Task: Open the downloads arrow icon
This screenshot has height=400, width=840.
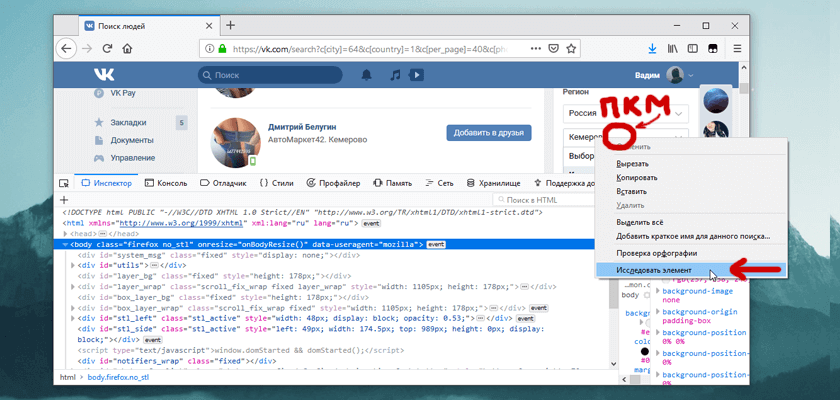Action: [652, 49]
